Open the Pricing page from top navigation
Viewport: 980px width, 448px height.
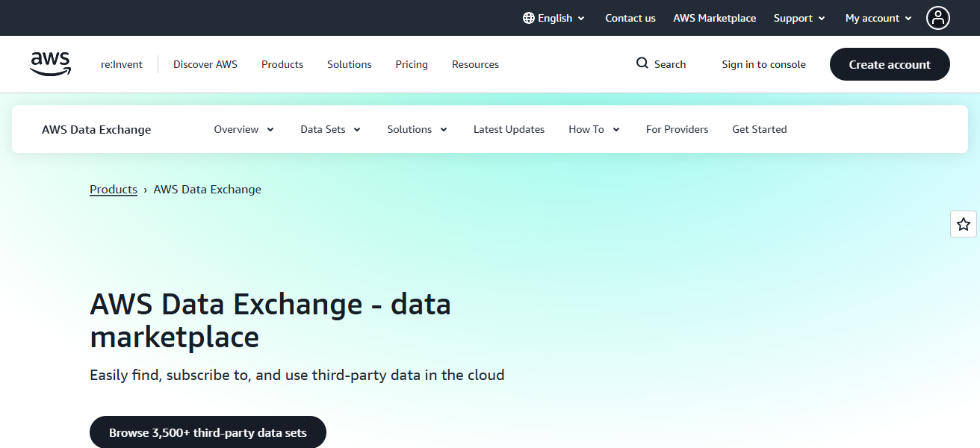(x=412, y=64)
